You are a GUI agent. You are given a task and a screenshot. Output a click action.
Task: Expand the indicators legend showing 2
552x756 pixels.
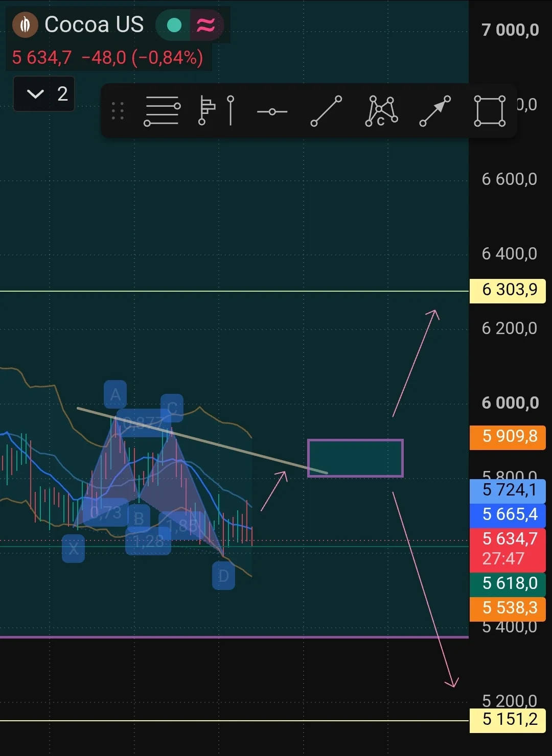tap(44, 94)
